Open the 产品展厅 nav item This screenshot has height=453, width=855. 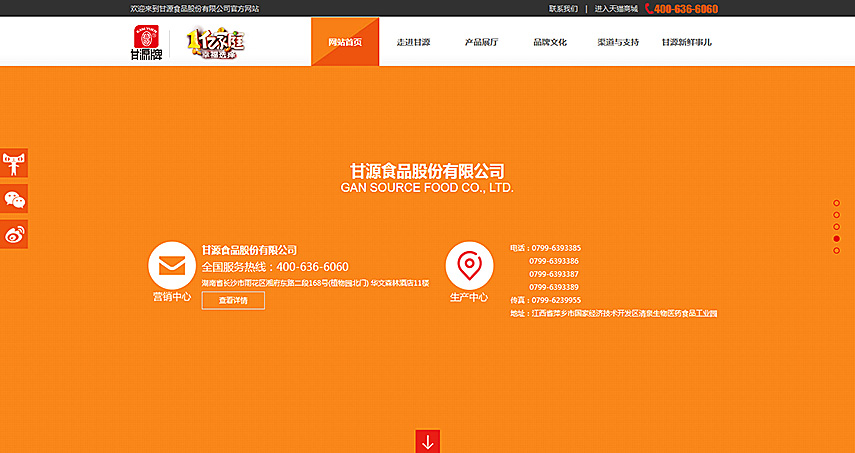pyautogui.click(x=481, y=42)
